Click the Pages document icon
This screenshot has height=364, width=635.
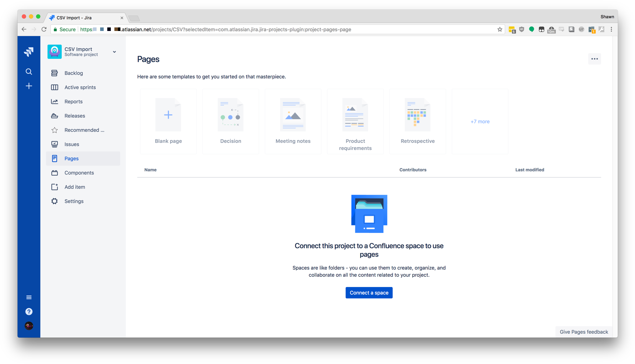tap(55, 158)
